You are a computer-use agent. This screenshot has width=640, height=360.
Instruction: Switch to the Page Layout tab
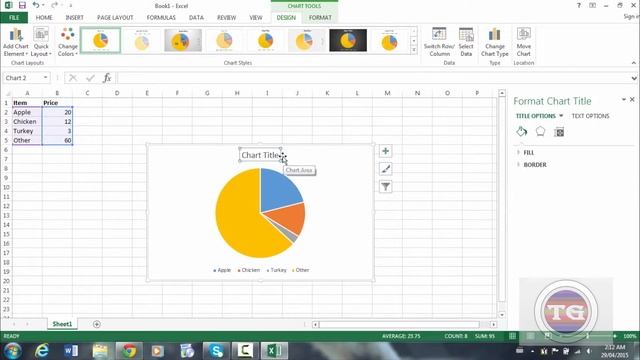pyautogui.click(x=115, y=18)
